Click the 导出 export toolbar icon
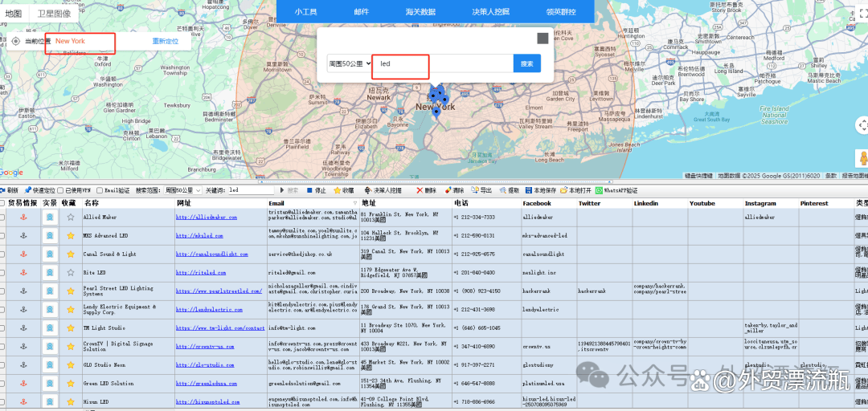Viewport: 868px width, 411px height. coord(475,190)
